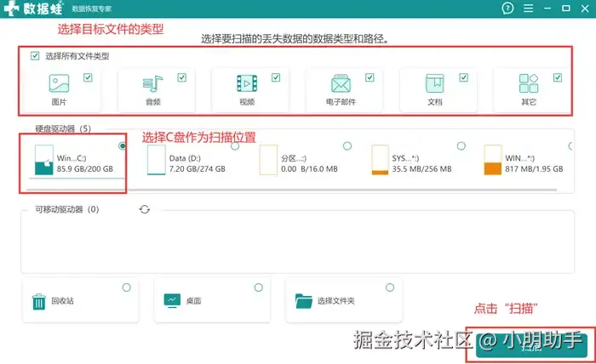Open the hamburger menu in title bar
The image size is (596, 364).
(x=528, y=8)
